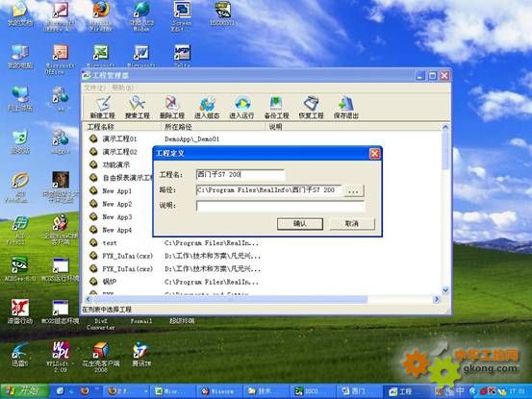The width and height of the screenshot is (532, 399).
Task: Click the 新建工程 toolbar icon
Action: click(x=103, y=108)
